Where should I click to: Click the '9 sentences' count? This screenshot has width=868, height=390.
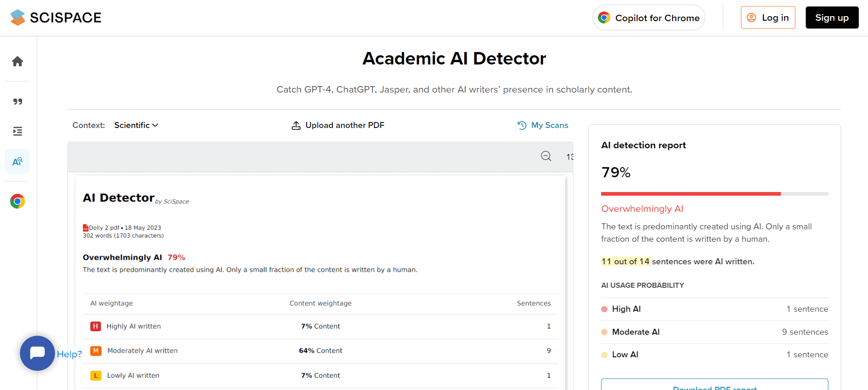point(805,332)
